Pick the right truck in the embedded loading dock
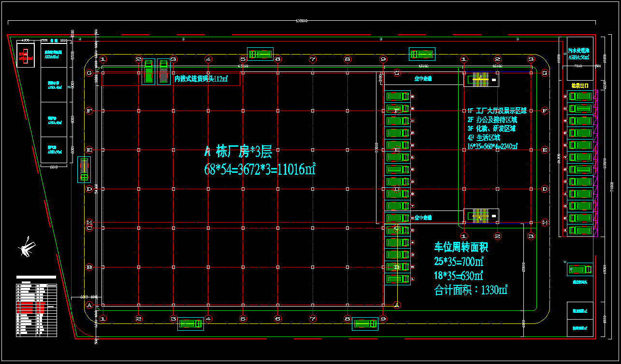 [x=164, y=72]
